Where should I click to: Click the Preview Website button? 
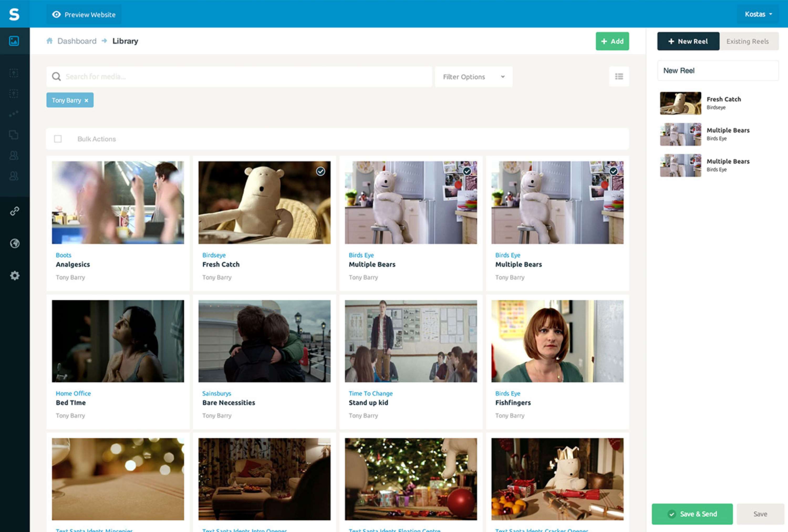(84, 14)
